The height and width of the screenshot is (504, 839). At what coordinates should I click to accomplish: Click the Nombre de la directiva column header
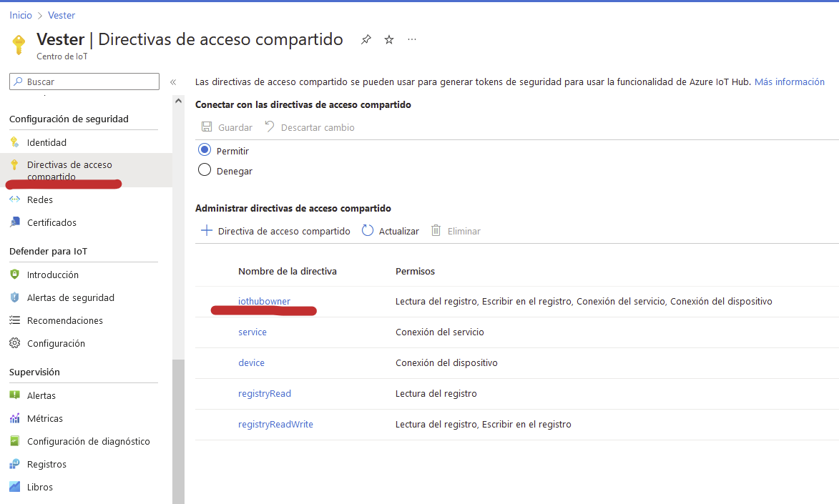(x=288, y=271)
